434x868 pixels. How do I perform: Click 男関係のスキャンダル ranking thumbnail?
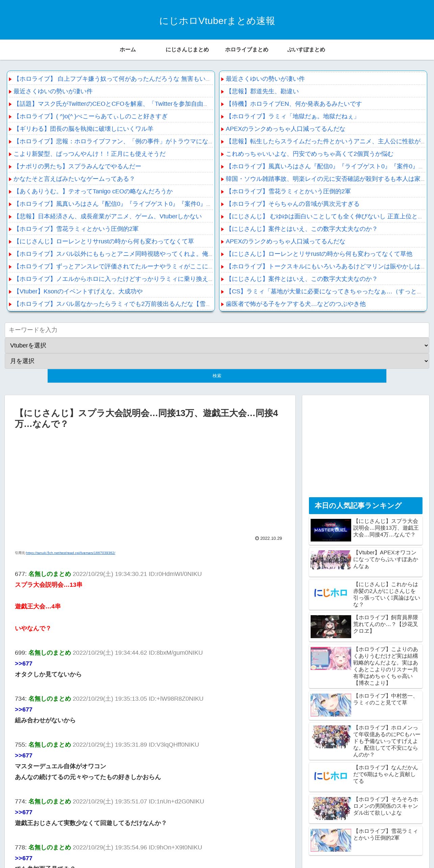click(x=331, y=809)
